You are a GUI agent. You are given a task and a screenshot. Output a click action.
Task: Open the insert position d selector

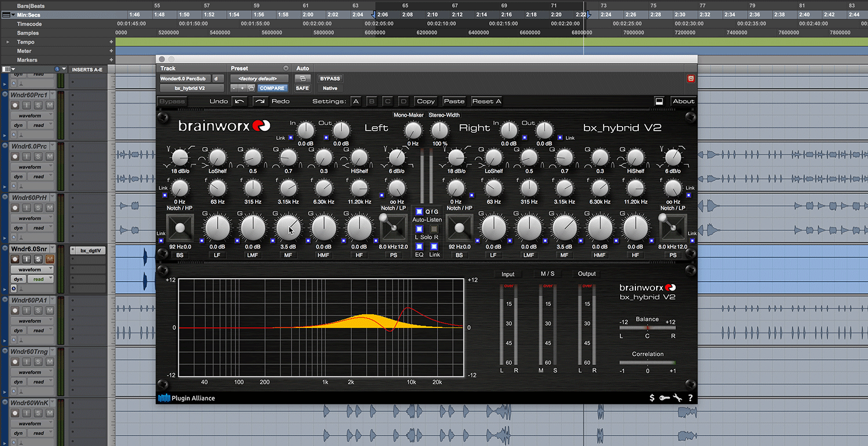pos(218,79)
